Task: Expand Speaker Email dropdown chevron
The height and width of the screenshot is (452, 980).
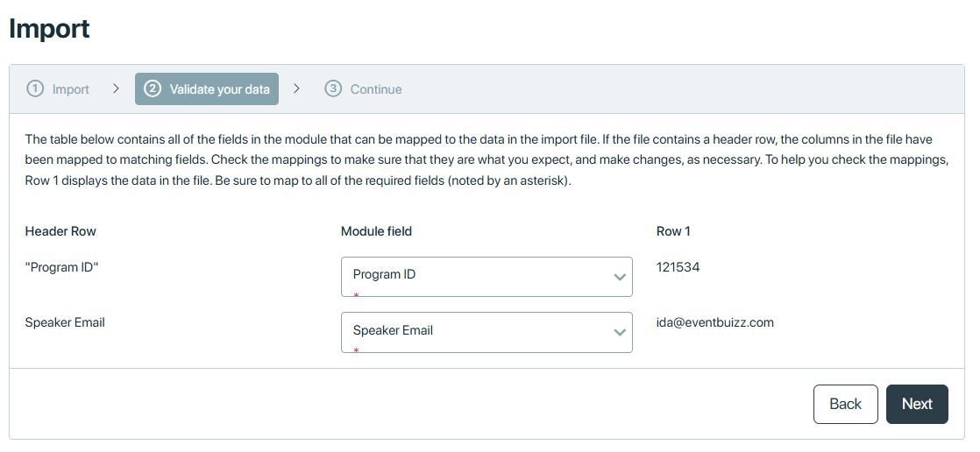Action: click(x=620, y=332)
